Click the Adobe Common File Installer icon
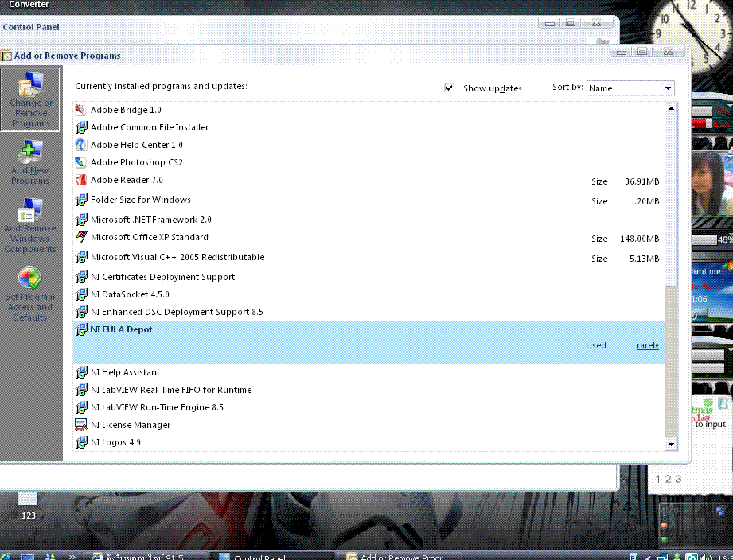 (x=81, y=127)
